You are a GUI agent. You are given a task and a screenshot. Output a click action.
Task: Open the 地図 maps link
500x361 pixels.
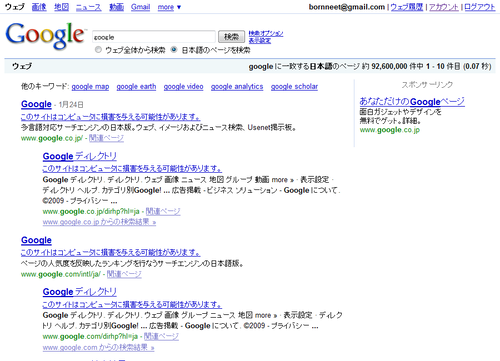(62, 7)
